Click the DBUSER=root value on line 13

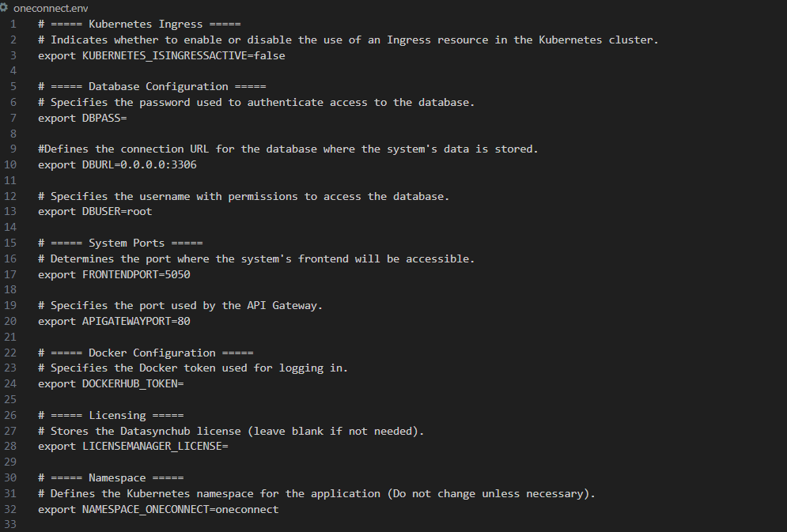[117, 212]
